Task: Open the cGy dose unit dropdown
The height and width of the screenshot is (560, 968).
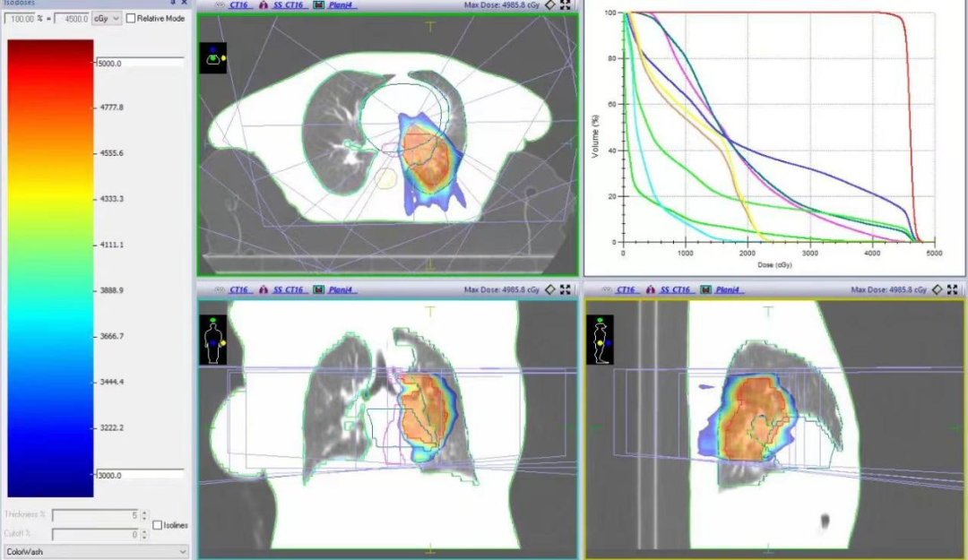Action: (106, 19)
